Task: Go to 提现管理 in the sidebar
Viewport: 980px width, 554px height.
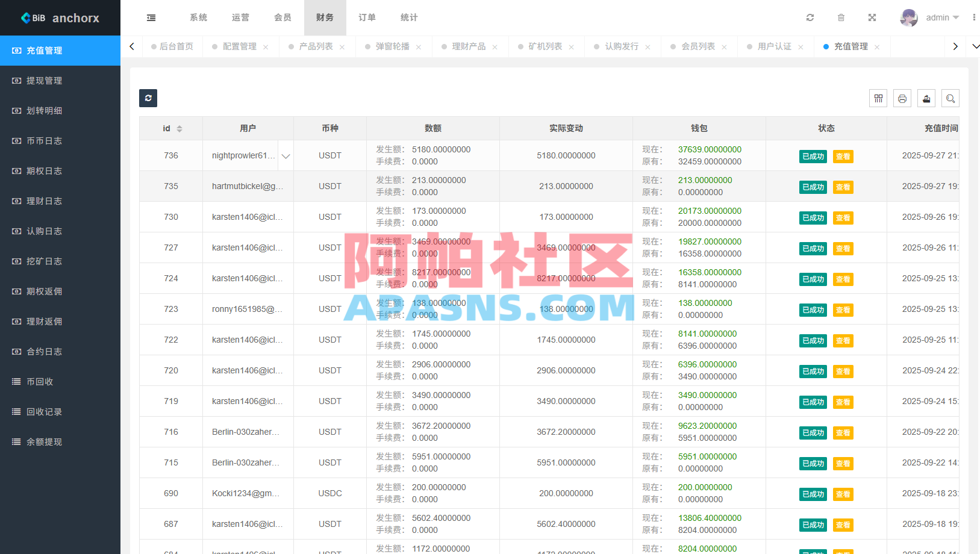Action: point(60,81)
